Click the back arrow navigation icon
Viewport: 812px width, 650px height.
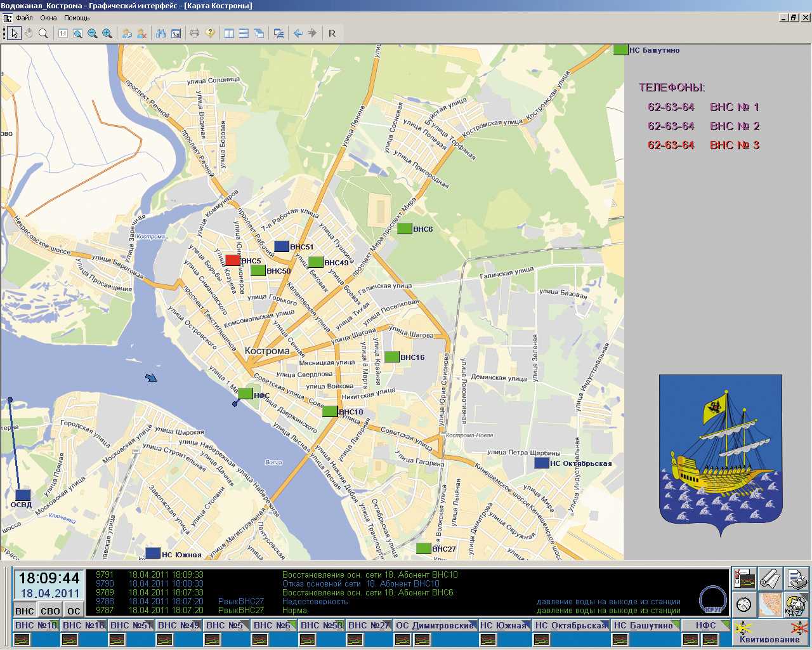coord(298,33)
